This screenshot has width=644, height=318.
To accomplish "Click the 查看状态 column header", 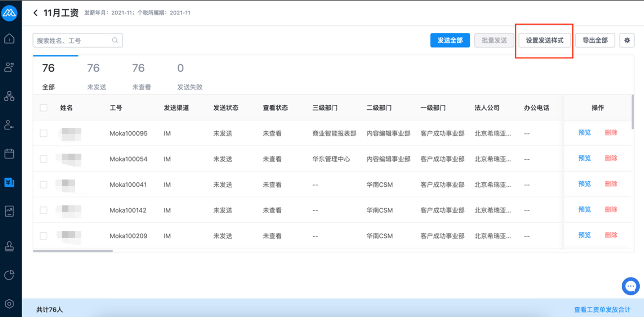I will [x=275, y=108].
